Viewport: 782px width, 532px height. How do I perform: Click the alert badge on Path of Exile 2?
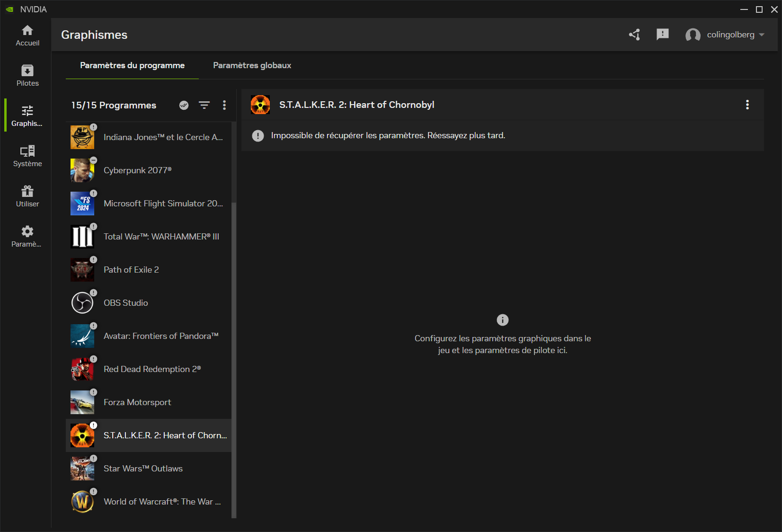tap(94, 259)
